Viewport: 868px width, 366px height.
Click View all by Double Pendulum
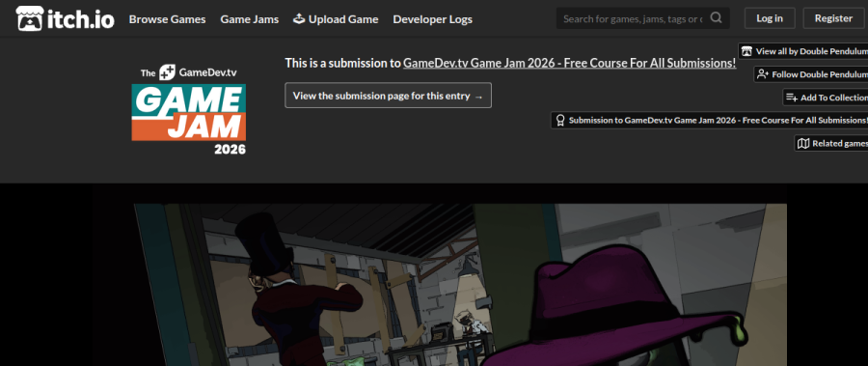[x=803, y=51]
